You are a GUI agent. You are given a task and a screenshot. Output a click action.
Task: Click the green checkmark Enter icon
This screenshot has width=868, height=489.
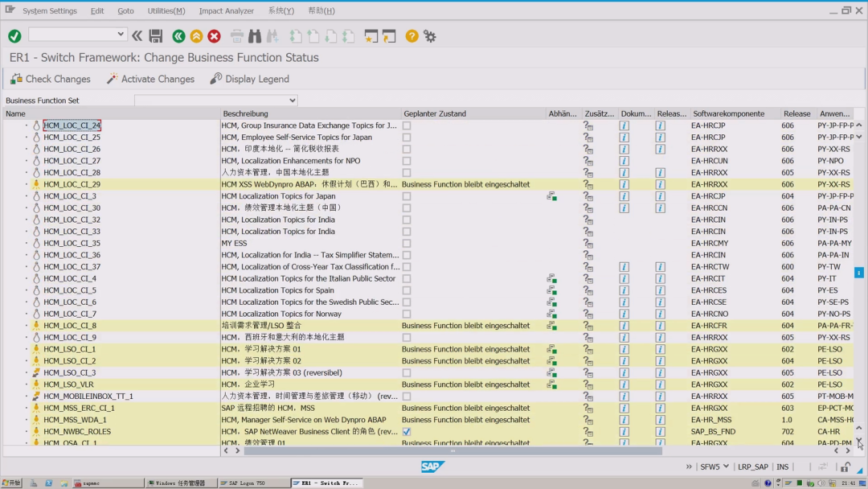point(14,36)
